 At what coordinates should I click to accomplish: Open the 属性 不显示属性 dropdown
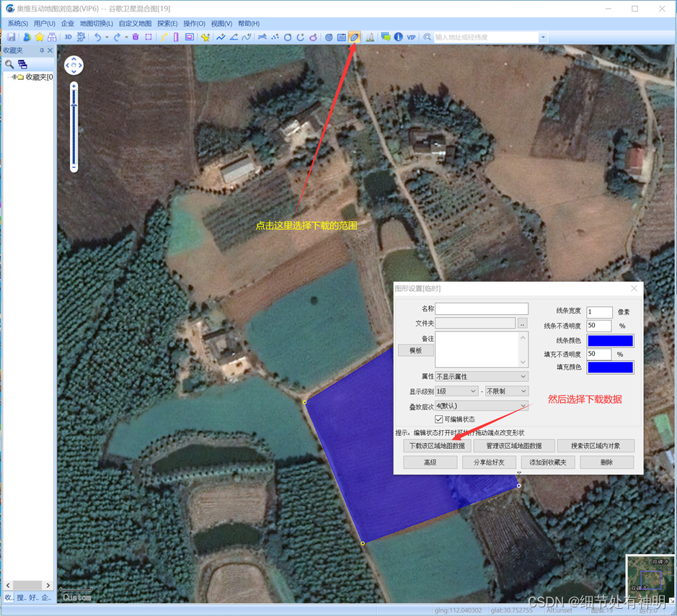pos(482,377)
